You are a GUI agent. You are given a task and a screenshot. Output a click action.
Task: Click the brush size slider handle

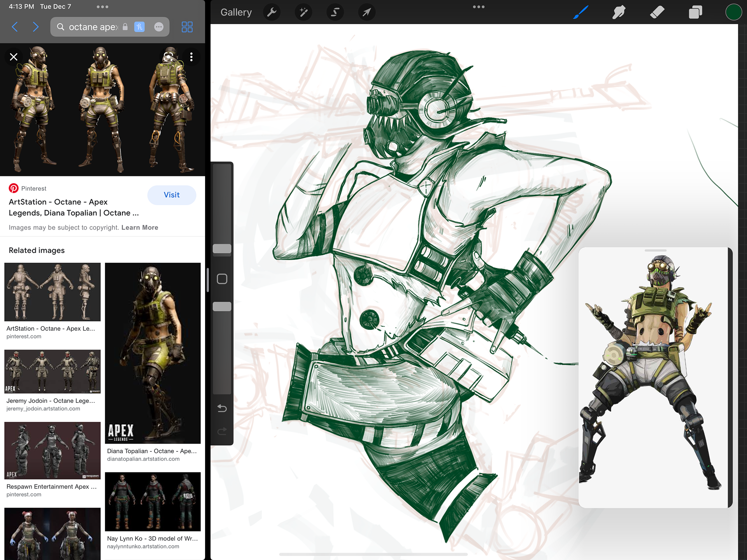pos(222,249)
